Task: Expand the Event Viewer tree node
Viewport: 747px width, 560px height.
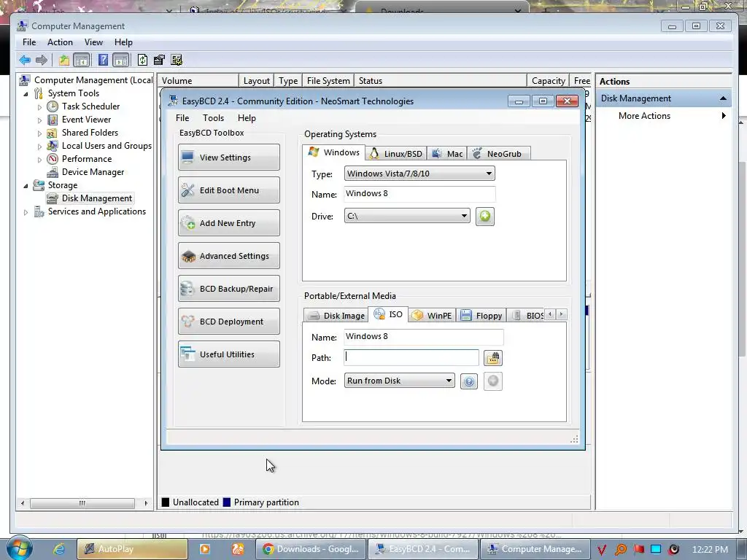Action: (39, 120)
